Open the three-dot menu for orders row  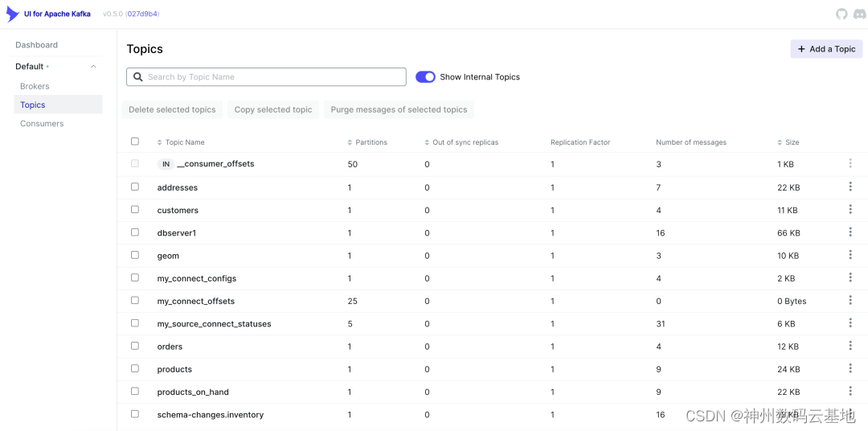coord(850,346)
